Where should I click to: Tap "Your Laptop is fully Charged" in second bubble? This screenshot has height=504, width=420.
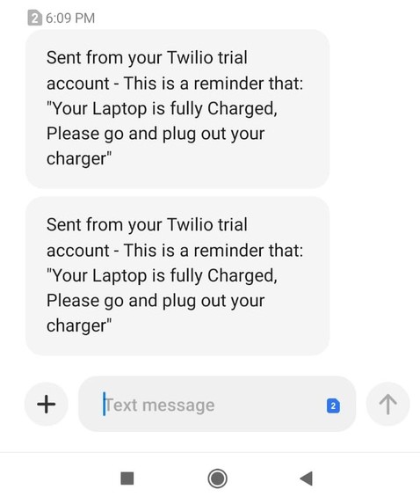click(163, 276)
